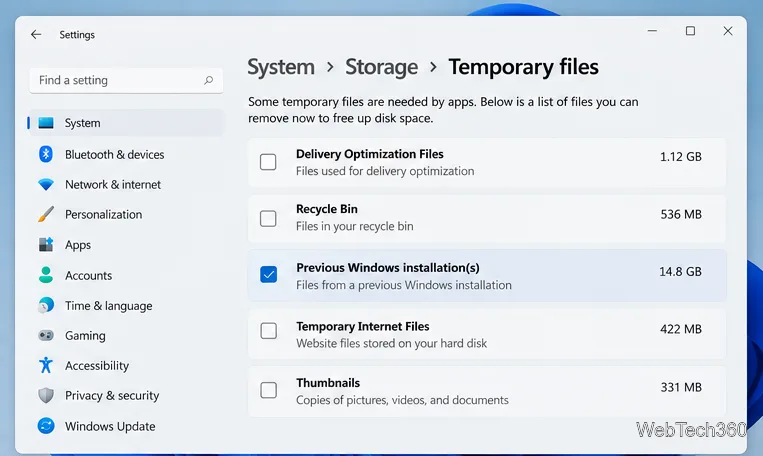The image size is (763, 456).
Task: Click the Apps icon in sidebar
Action: click(x=46, y=244)
